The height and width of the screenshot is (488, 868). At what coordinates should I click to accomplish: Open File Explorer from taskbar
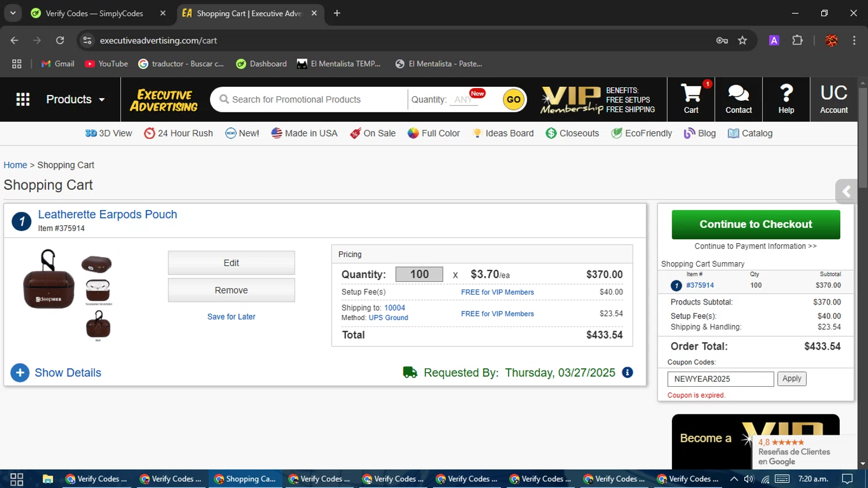pos(47,479)
